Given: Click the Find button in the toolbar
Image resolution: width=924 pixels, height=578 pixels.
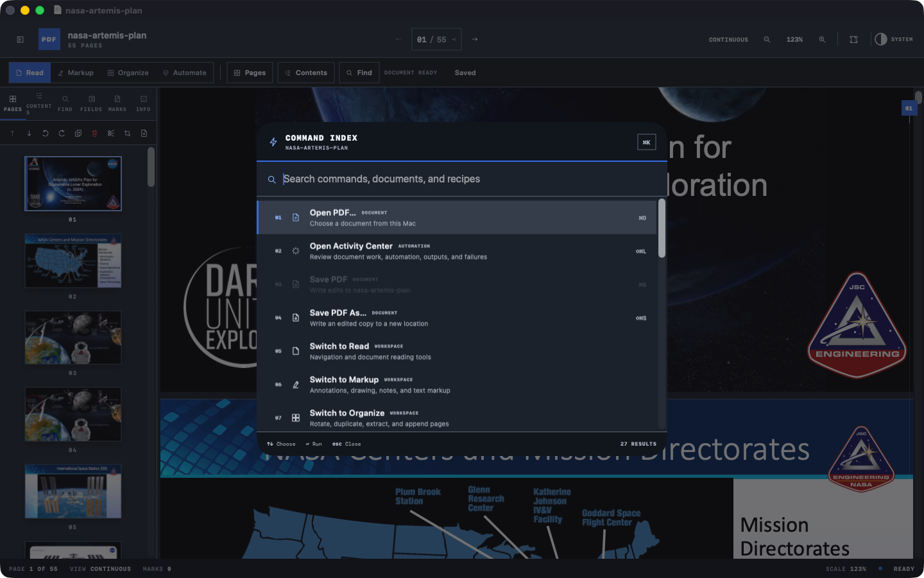Looking at the screenshot, I should [x=359, y=73].
